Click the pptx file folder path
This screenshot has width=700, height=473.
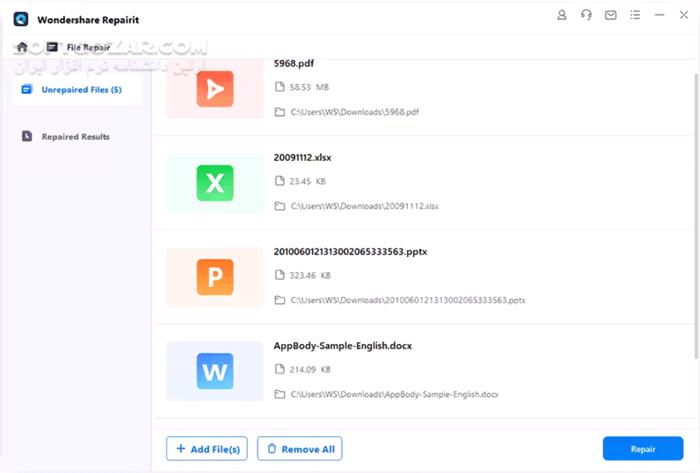click(408, 300)
